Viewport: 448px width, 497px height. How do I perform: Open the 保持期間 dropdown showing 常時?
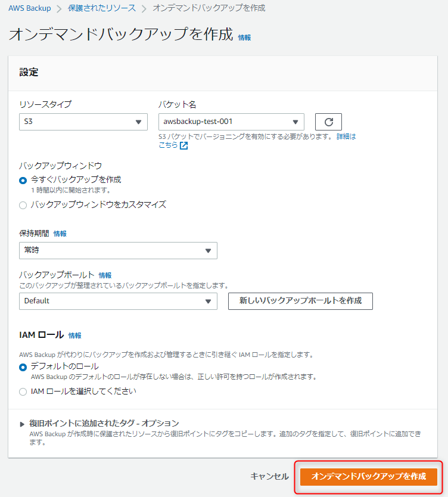(x=118, y=250)
